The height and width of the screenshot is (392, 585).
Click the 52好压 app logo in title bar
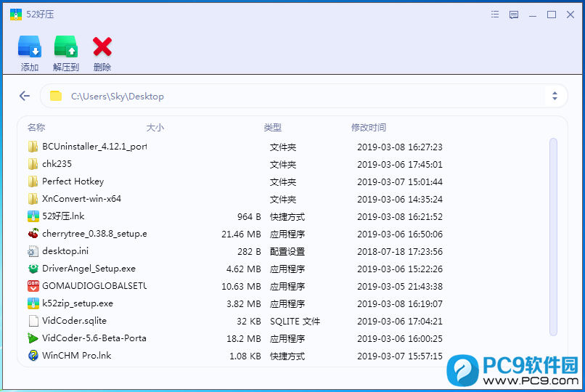coord(16,15)
